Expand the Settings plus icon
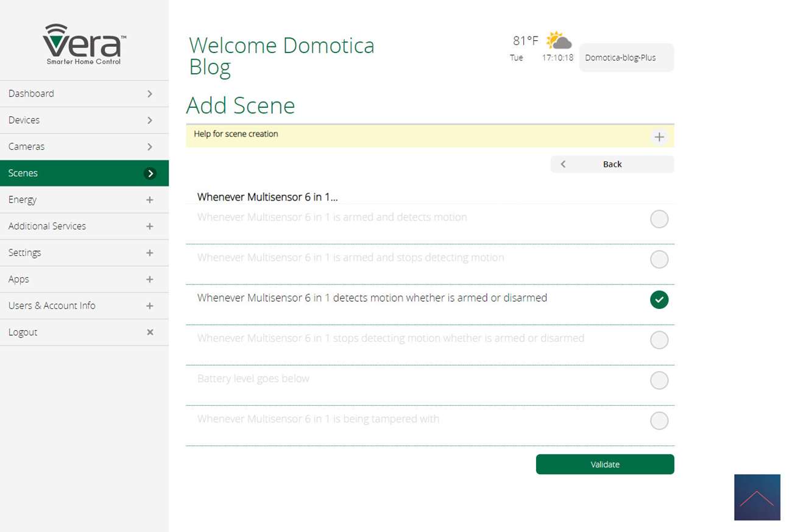 [x=150, y=253]
